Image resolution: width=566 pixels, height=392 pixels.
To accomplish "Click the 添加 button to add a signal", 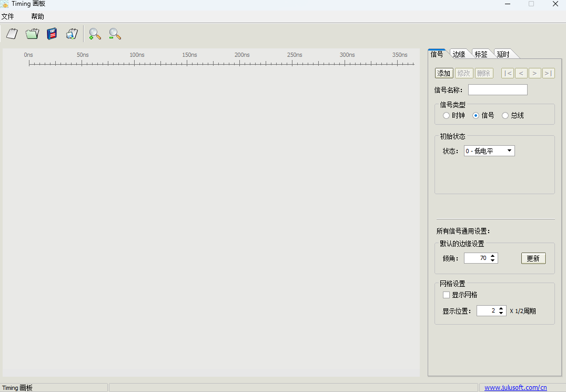I will pos(443,73).
